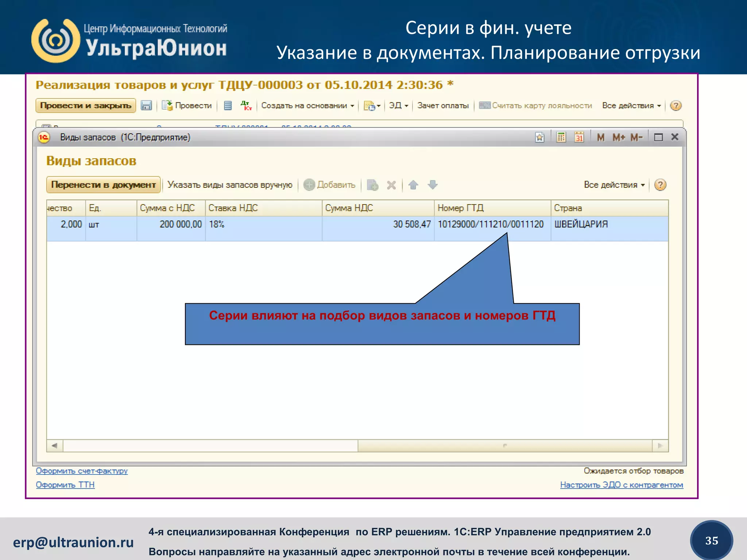Click the Провести icon button
Image resolution: width=747 pixels, height=560 pixels.
click(x=187, y=106)
